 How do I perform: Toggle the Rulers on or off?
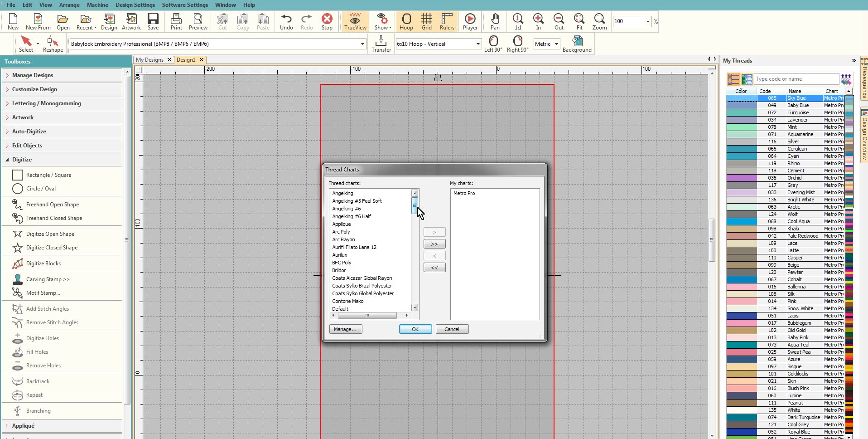(x=448, y=21)
